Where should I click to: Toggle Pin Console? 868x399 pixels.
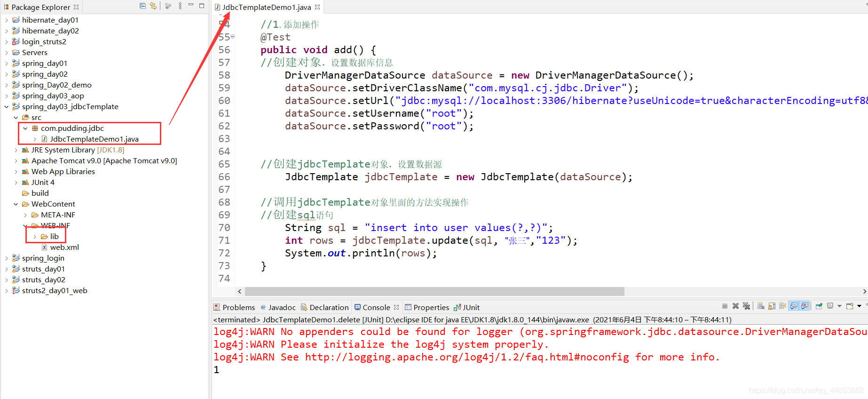pos(819,306)
